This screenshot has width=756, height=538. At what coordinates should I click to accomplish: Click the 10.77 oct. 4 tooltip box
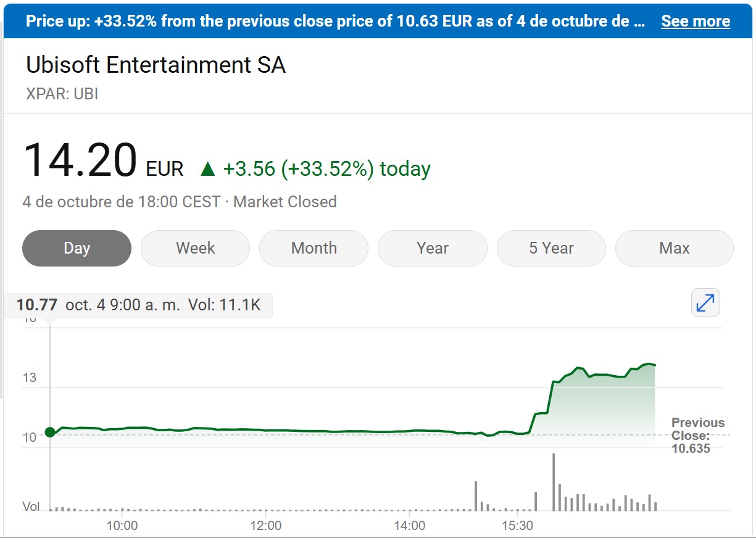[x=138, y=305]
